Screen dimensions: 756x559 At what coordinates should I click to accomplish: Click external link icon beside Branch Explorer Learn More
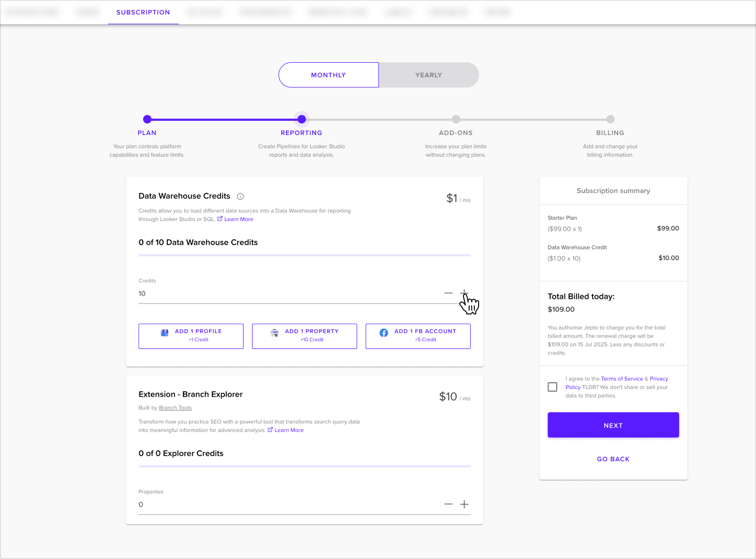click(270, 430)
